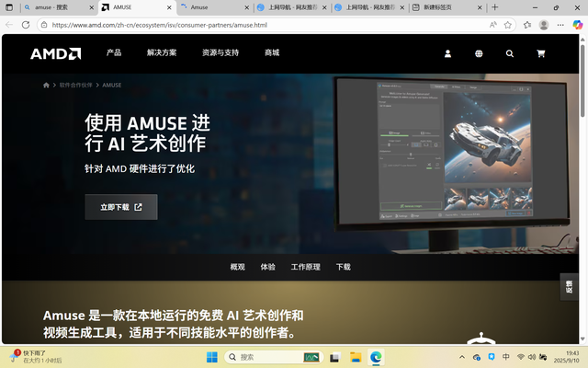
Task: Open the 资源与支持 menu
Action: click(220, 52)
